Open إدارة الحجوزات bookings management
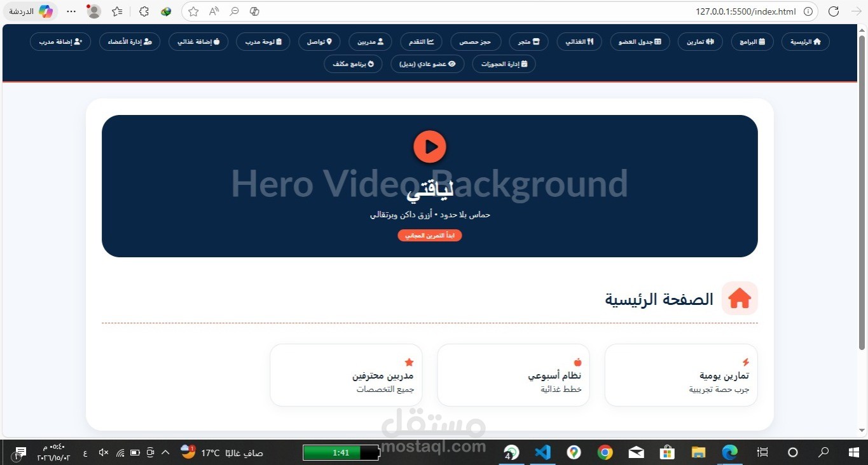This screenshot has width=868, height=465. pyautogui.click(x=504, y=64)
